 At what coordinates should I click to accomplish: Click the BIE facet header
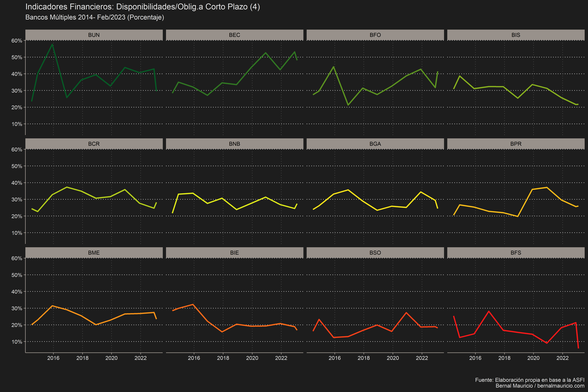[235, 253]
